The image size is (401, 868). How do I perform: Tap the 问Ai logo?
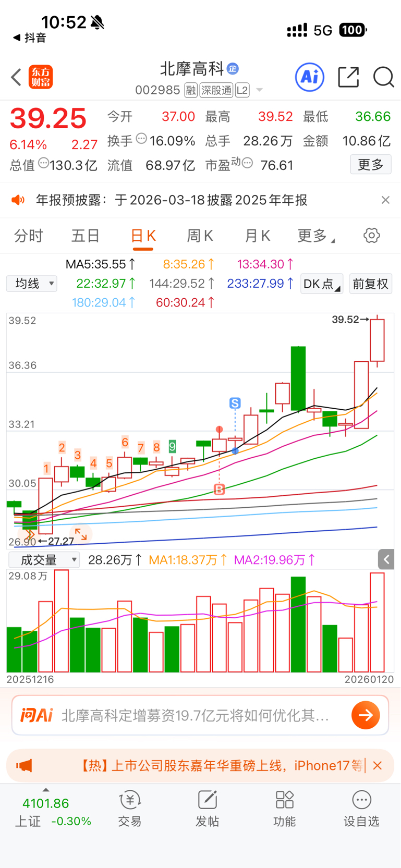[x=37, y=715]
